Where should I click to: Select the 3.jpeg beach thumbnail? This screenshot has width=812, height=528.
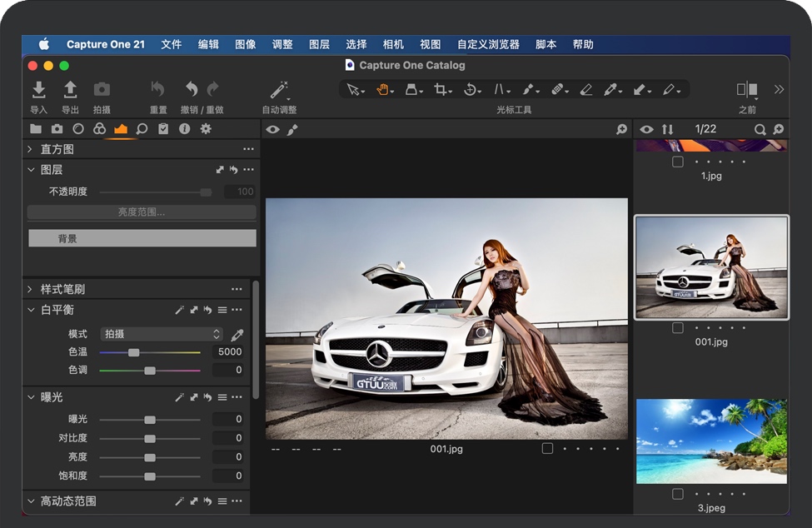(711, 441)
